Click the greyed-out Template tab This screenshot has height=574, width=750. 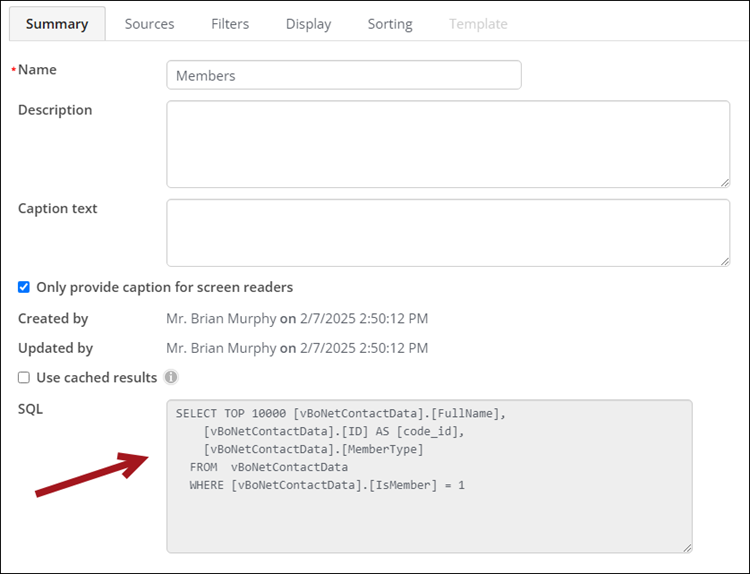pos(478,24)
